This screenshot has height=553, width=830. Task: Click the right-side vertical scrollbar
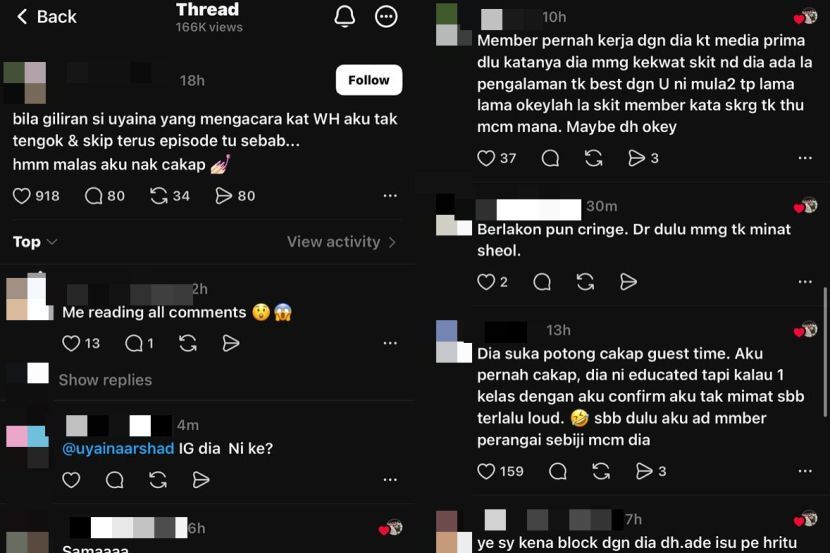[x=825, y=352]
